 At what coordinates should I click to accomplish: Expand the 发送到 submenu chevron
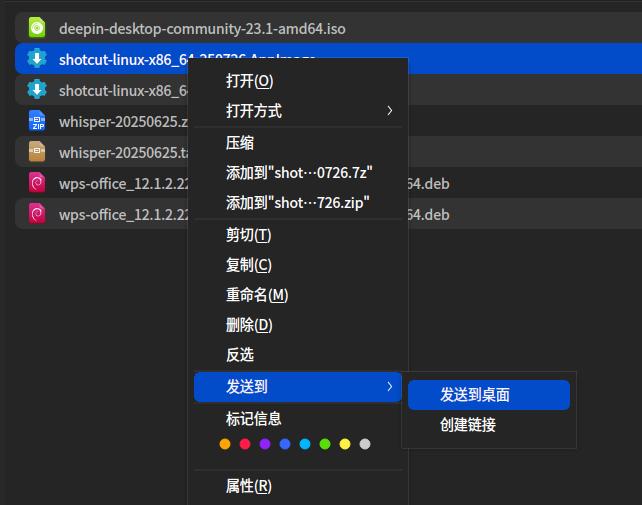click(389, 387)
